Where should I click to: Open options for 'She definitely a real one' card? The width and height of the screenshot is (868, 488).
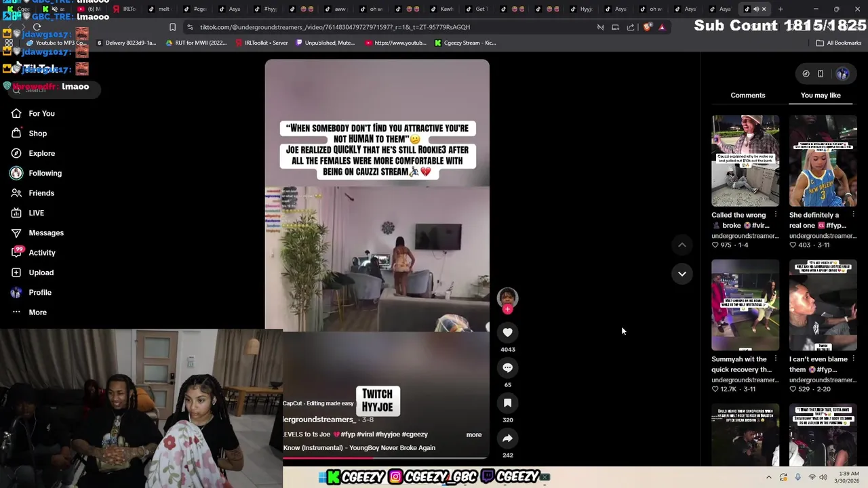point(853,215)
